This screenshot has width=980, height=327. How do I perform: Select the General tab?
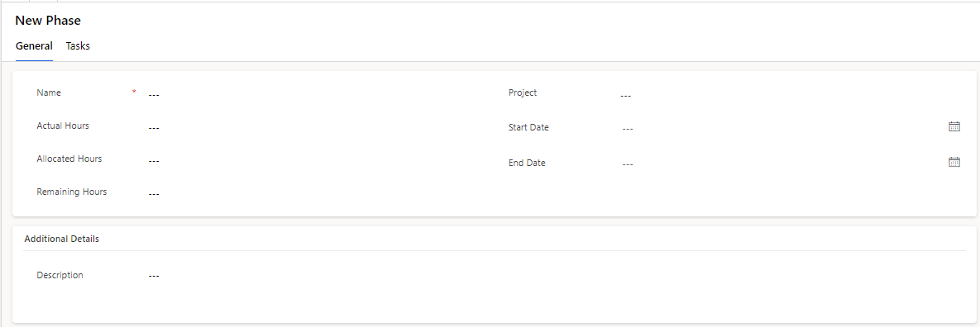[x=34, y=46]
